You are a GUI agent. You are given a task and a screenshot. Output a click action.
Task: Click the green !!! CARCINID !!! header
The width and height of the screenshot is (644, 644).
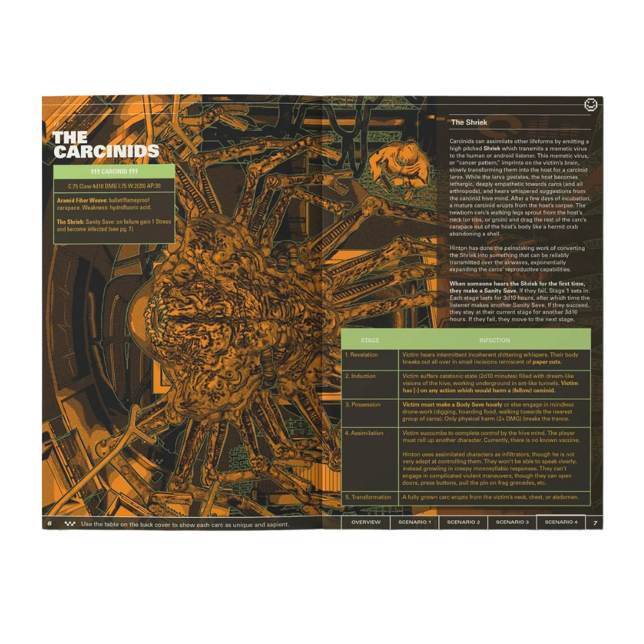pos(114,172)
